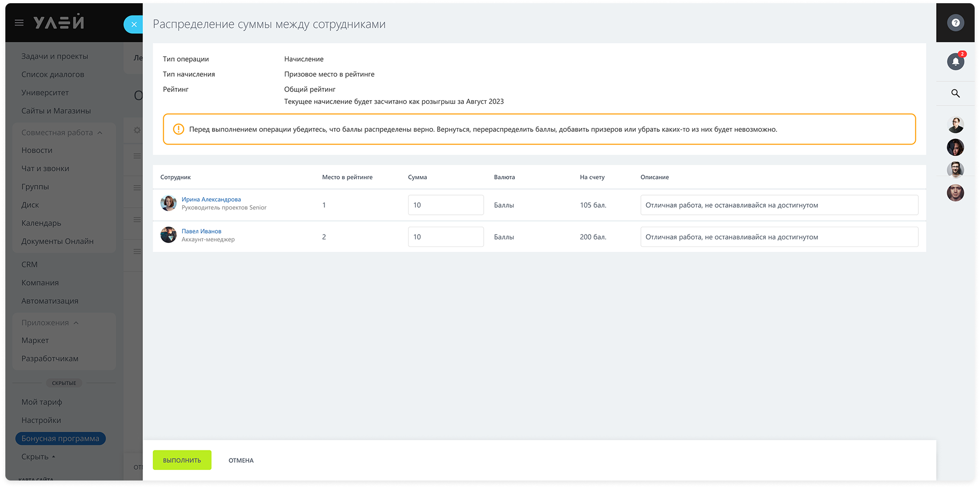Image resolution: width=980 pixels, height=488 pixels.
Task: Open Задачи и проекты menu item
Action: (55, 56)
